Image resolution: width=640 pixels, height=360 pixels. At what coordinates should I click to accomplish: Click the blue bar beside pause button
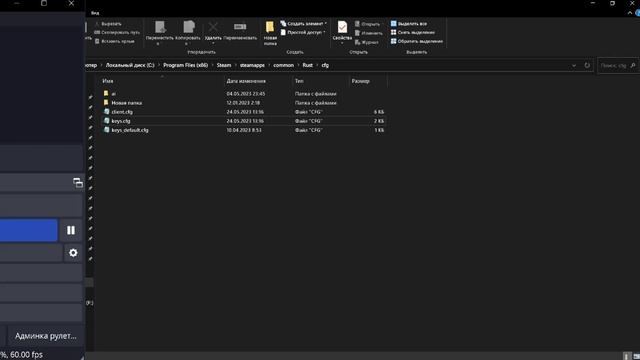coord(29,230)
